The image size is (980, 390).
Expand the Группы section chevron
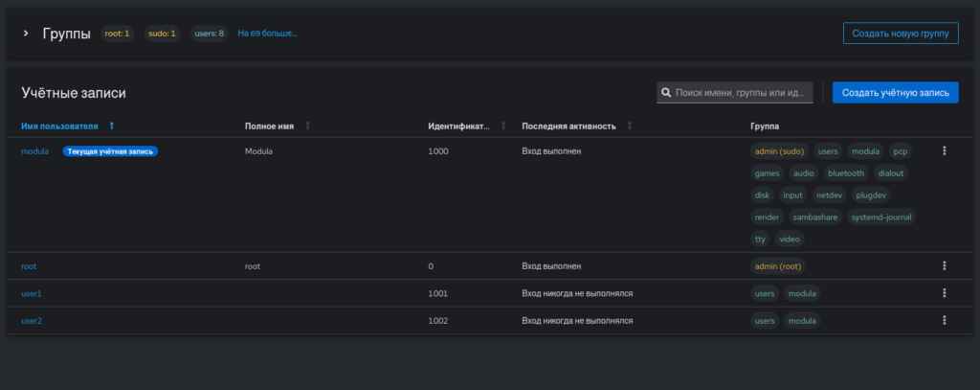[x=26, y=34]
